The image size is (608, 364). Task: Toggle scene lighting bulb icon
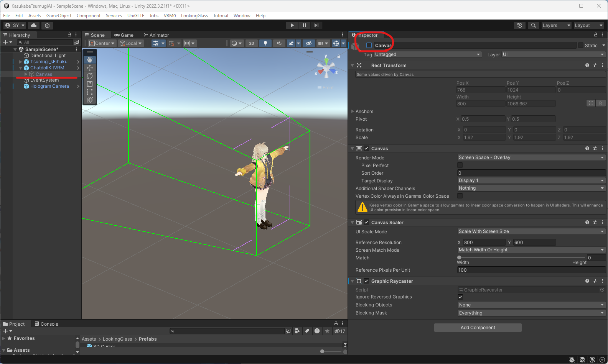click(x=265, y=43)
